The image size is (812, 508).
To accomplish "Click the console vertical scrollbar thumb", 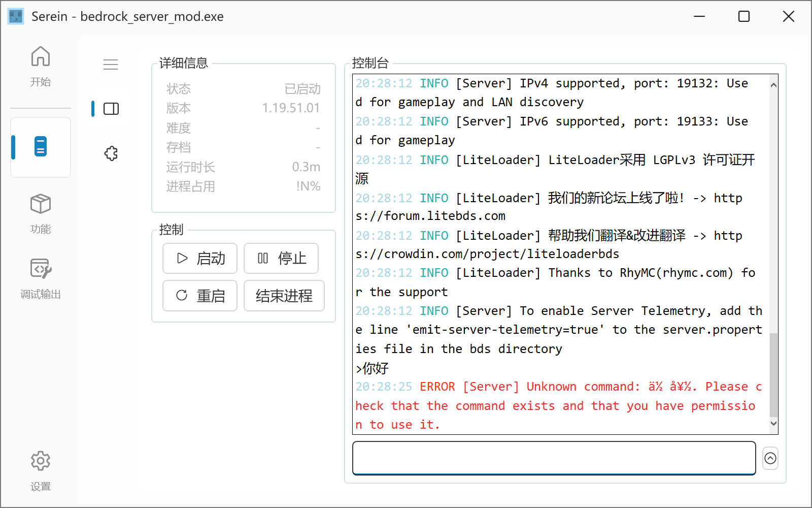I will (x=773, y=375).
